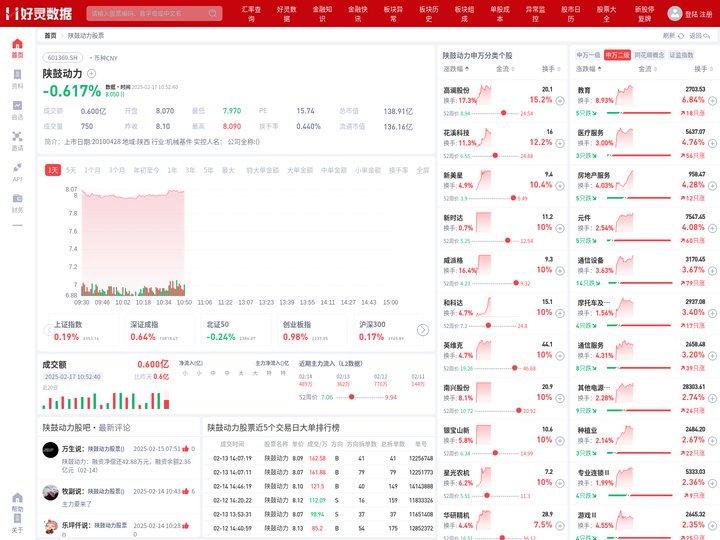Add 教育 sector with its plus icon
The width and height of the screenshot is (720, 540).
tap(712, 101)
